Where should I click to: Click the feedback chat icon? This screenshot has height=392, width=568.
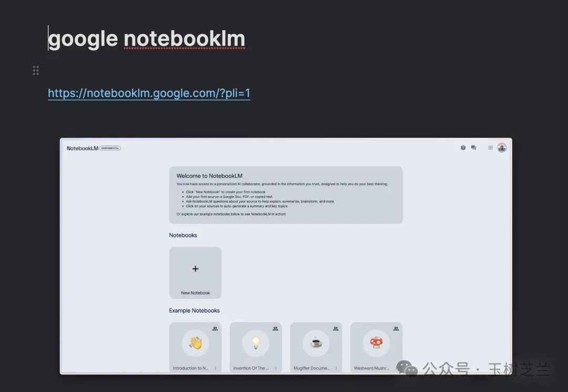tap(473, 148)
